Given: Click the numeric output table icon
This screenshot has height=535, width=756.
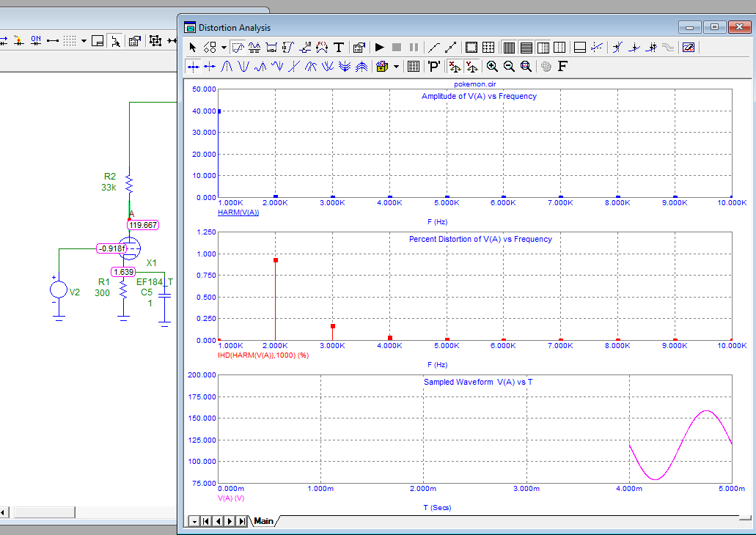Looking at the screenshot, I should 413,67.
